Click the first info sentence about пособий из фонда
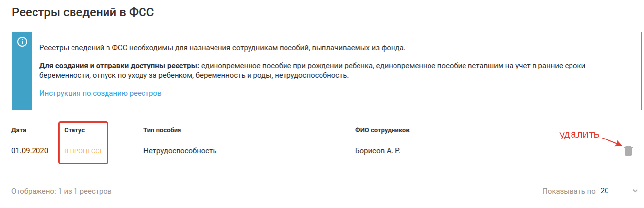This screenshot has height=208, width=644. point(222,48)
